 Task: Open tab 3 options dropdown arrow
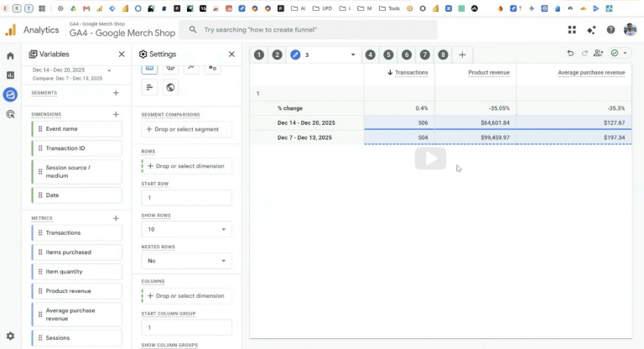click(x=353, y=55)
